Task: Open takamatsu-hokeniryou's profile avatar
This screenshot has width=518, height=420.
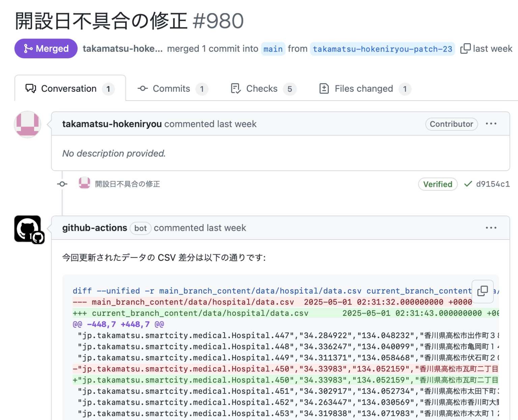Action: coord(27,124)
